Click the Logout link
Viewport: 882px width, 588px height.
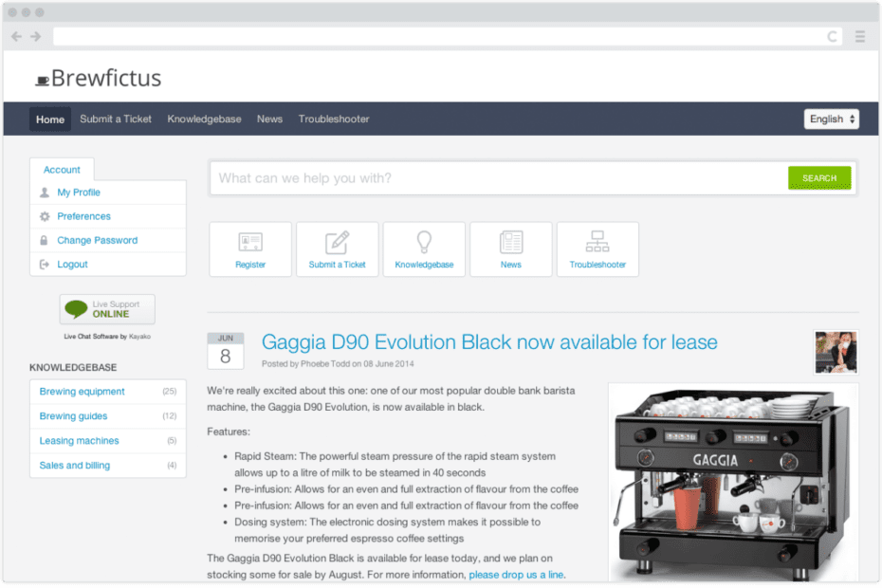pyautogui.click(x=73, y=265)
